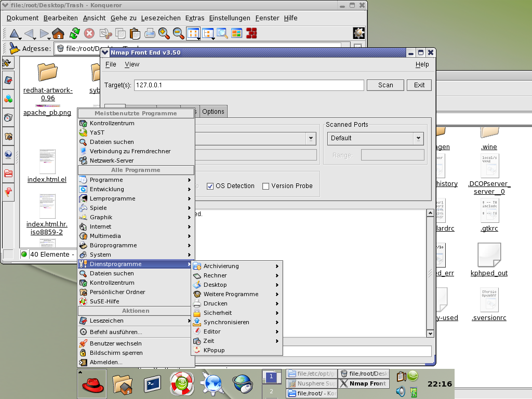
Task: Click the clock showing 22:16
Action: pyautogui.click(x=440, y=384)
